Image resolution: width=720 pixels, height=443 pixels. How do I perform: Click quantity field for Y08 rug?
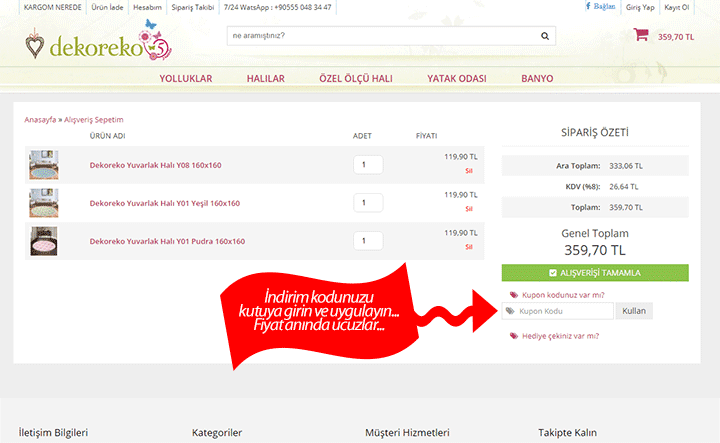[x=368, y=165]
